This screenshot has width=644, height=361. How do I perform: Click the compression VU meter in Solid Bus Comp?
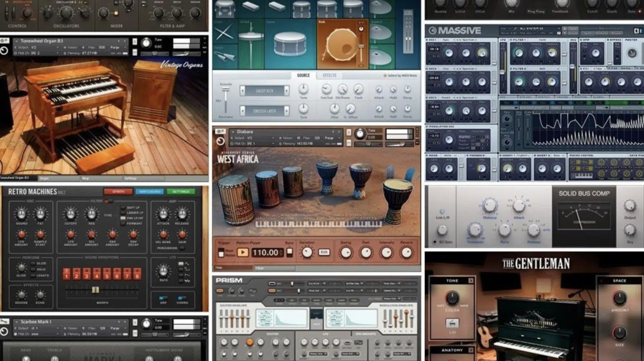click(584, 216)
